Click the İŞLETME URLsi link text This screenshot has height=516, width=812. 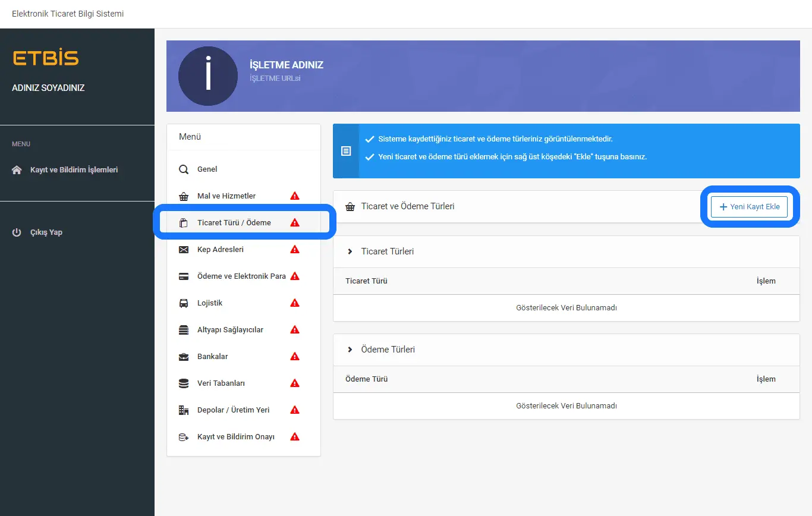tap(275, 78)
